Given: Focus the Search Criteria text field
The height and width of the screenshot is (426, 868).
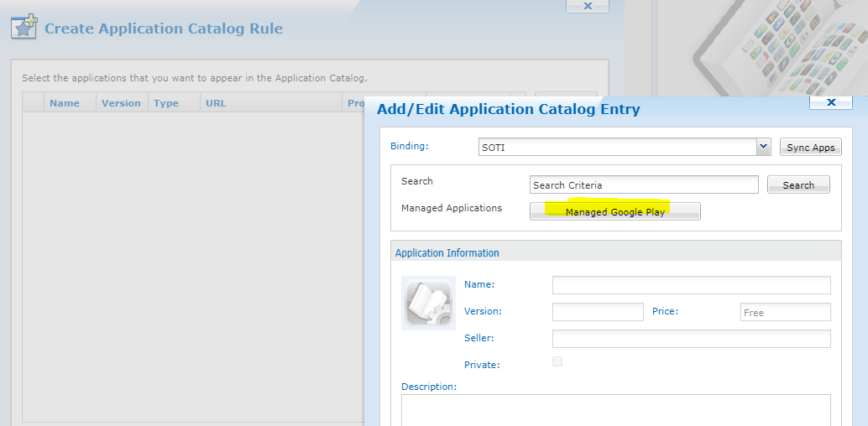Looking at the screenshot, I should click(x=644, y=185).
